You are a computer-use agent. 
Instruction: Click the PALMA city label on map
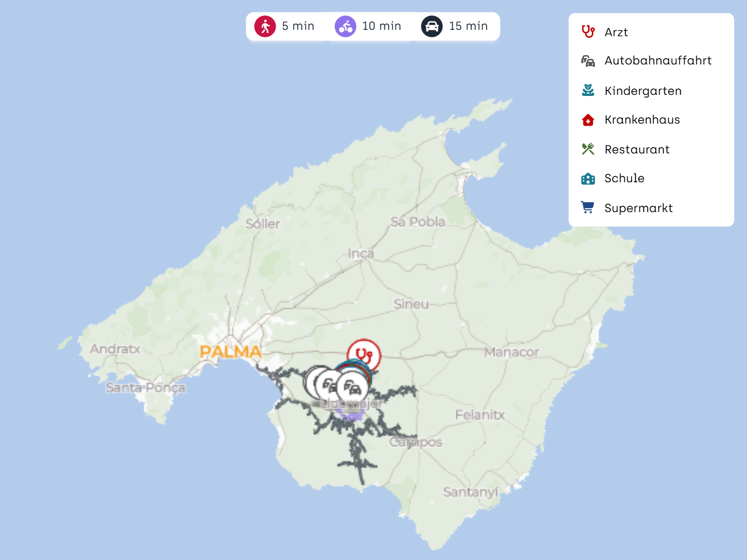pos(230,352)
